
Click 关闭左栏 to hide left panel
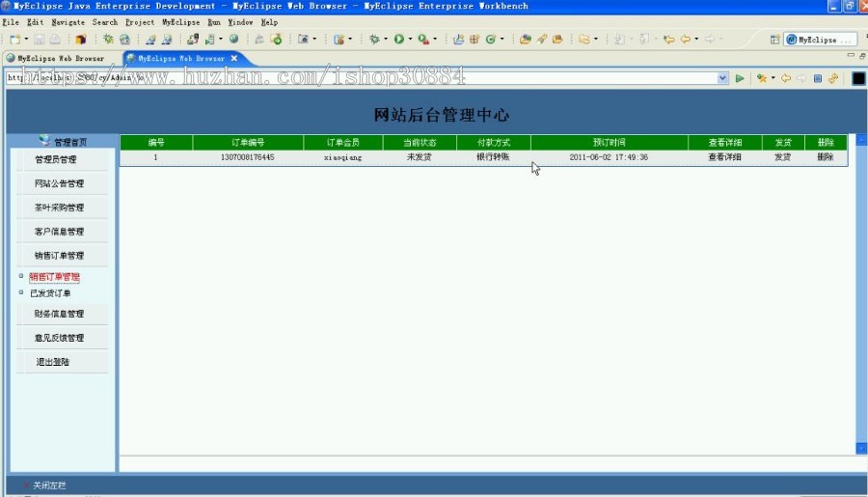click(49, 485)
